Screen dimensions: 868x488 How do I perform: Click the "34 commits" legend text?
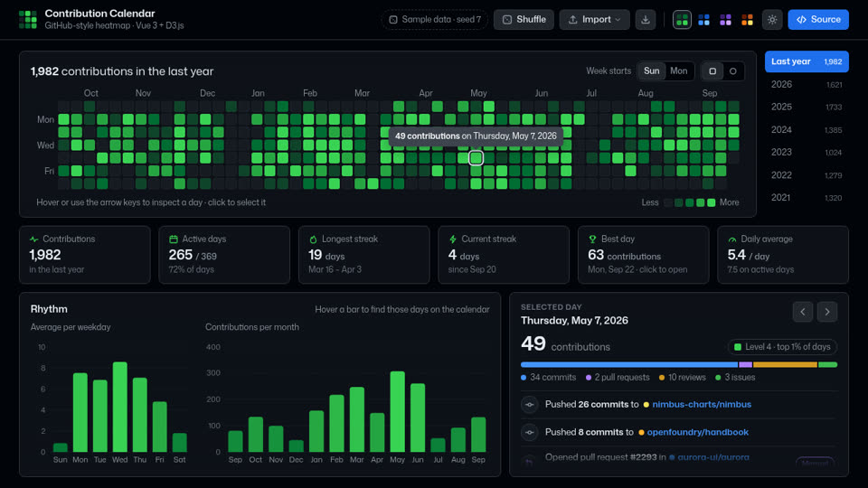click(x=553, y=378)
